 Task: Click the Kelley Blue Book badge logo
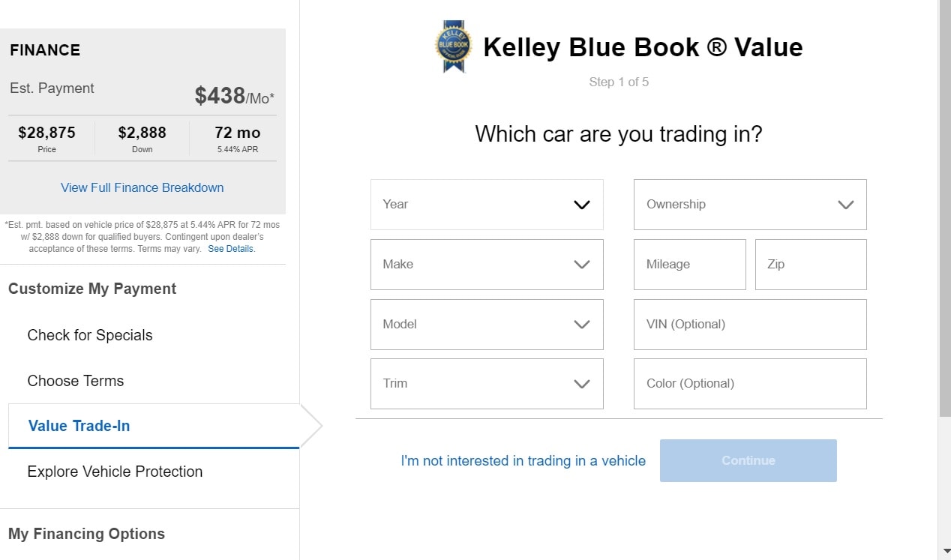point(454,46)
